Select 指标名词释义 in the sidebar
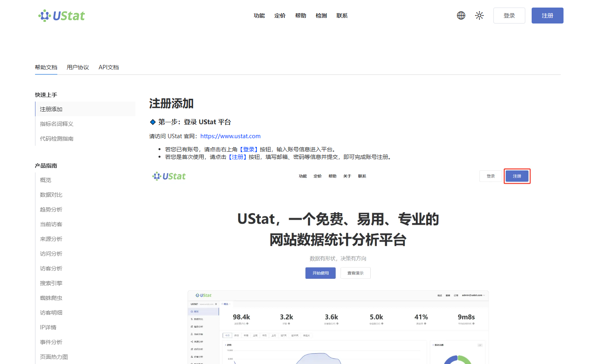Viewport: 589px width, 364px height. coord(85,124)
